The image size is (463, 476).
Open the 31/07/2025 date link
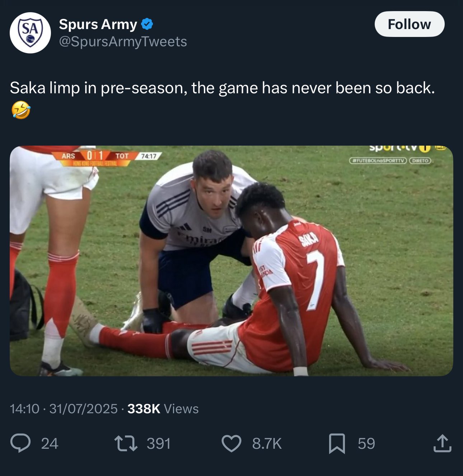[83, 409]
